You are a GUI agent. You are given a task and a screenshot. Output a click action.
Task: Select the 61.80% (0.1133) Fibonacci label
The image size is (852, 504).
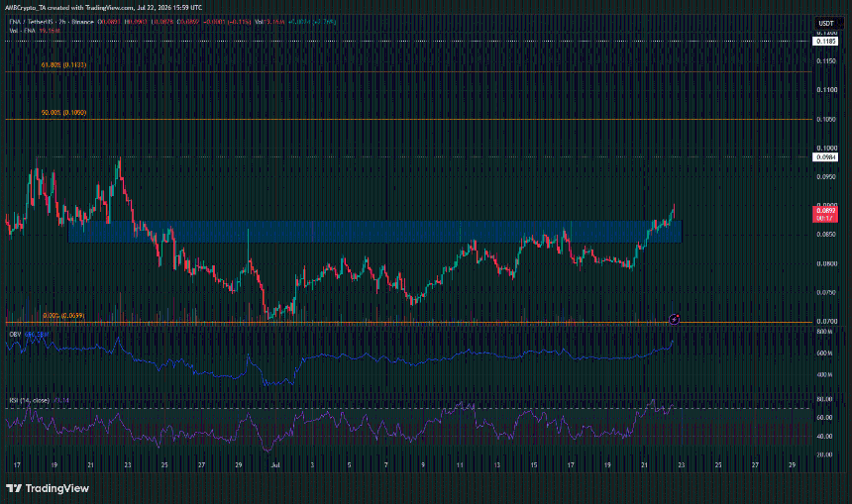click(x=63, y=65)
